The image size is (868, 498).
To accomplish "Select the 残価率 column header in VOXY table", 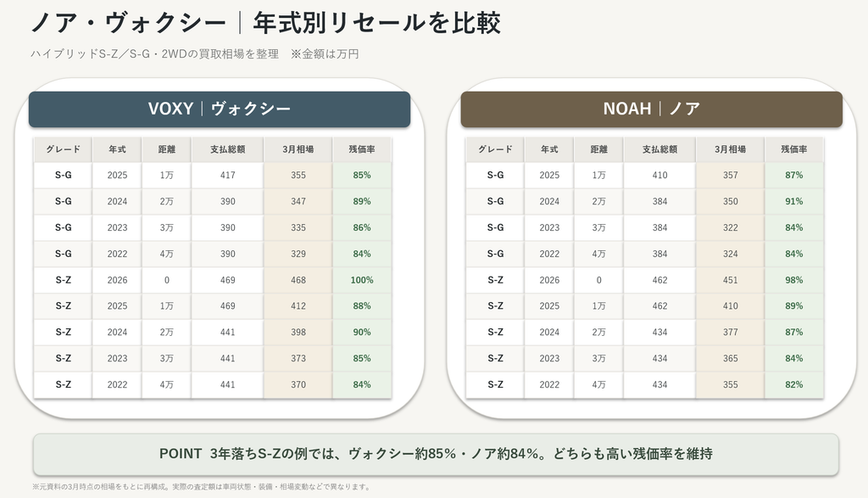I will (362, 149).
